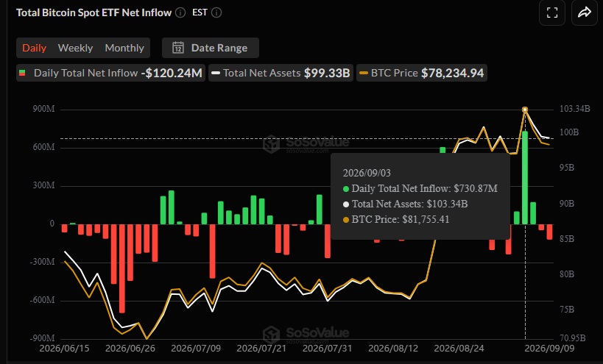Screen dimensions: 603x364
Task: Open the Date Range picker
Action: tap(211, 48)
